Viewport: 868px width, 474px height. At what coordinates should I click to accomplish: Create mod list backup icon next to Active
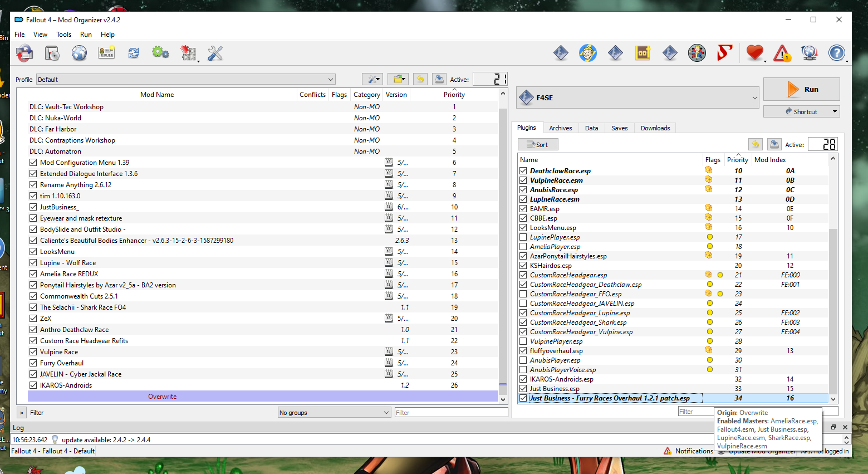[439, 79]
